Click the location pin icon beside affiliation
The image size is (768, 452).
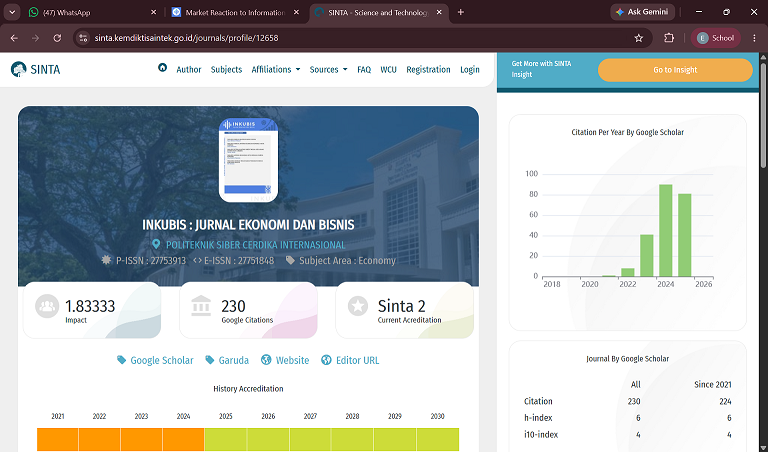(156, 244)
